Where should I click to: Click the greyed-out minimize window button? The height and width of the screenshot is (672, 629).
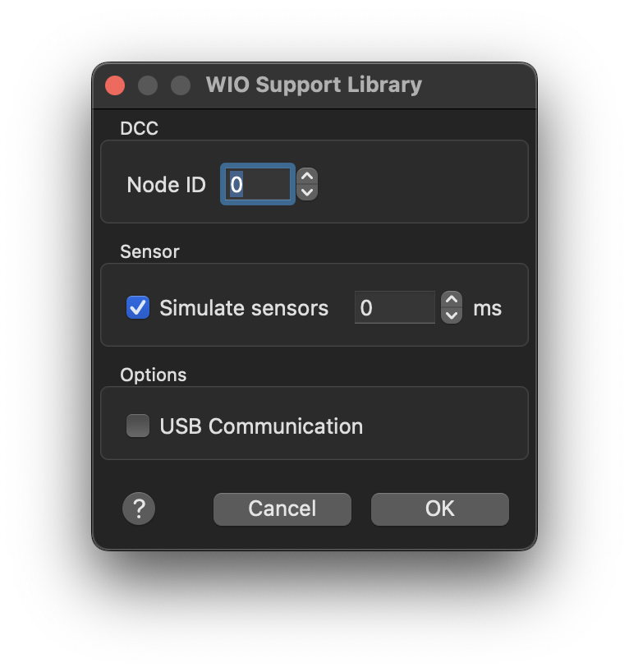pyautogui.click(x=148, y=85)
